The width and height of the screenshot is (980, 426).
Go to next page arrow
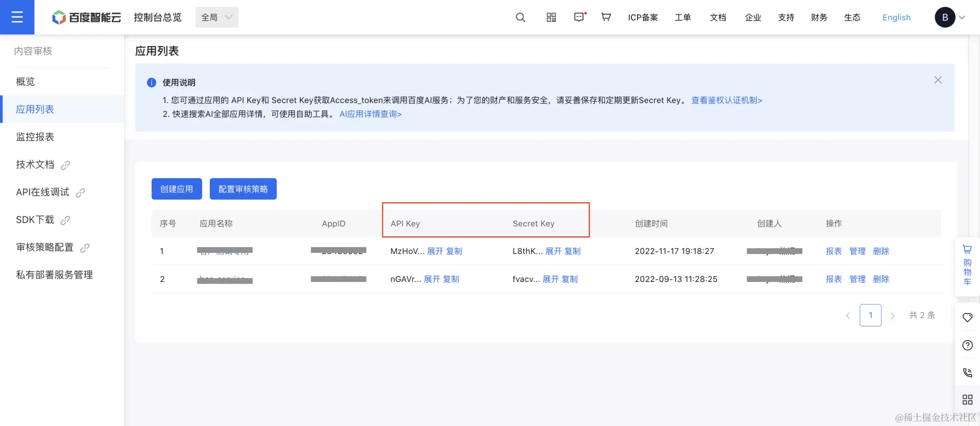pos(893,316)
